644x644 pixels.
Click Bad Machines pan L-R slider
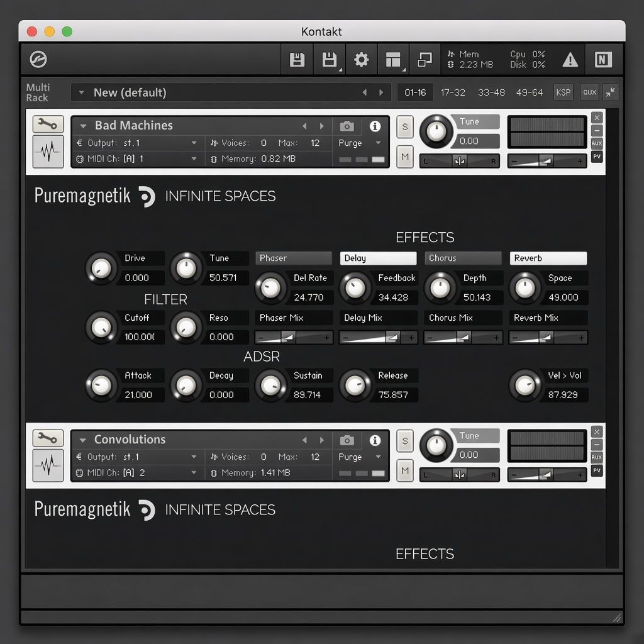click(x=459, y=161)
